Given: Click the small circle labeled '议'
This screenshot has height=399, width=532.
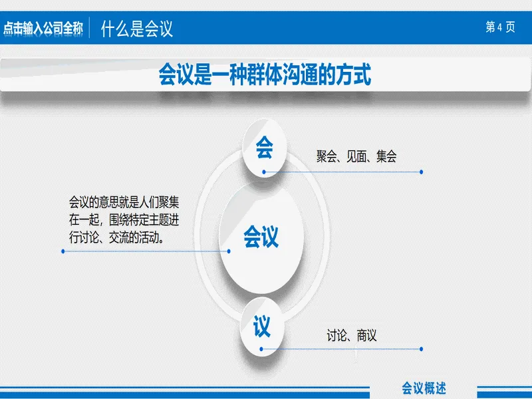Looking at the screenshot, I should click(x=261, y=327).
